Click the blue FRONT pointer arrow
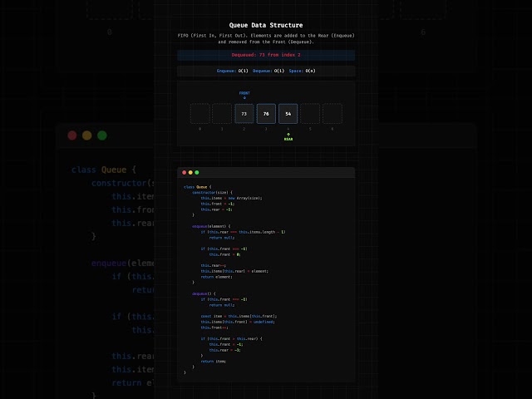This screenshot has width=532, height=399. pos(244,98)
